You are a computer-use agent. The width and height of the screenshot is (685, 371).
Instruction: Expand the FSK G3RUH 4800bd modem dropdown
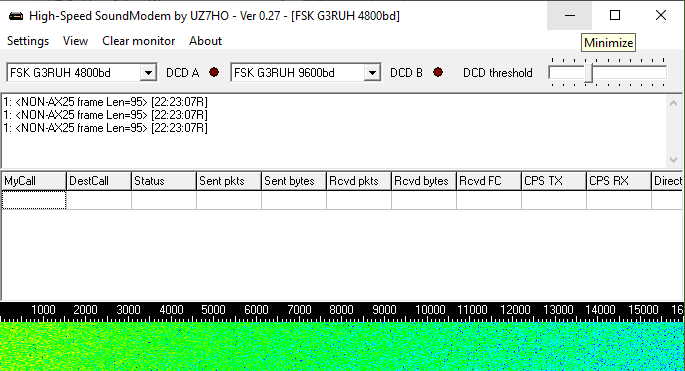pyautogui.click(x=149, y=73)
